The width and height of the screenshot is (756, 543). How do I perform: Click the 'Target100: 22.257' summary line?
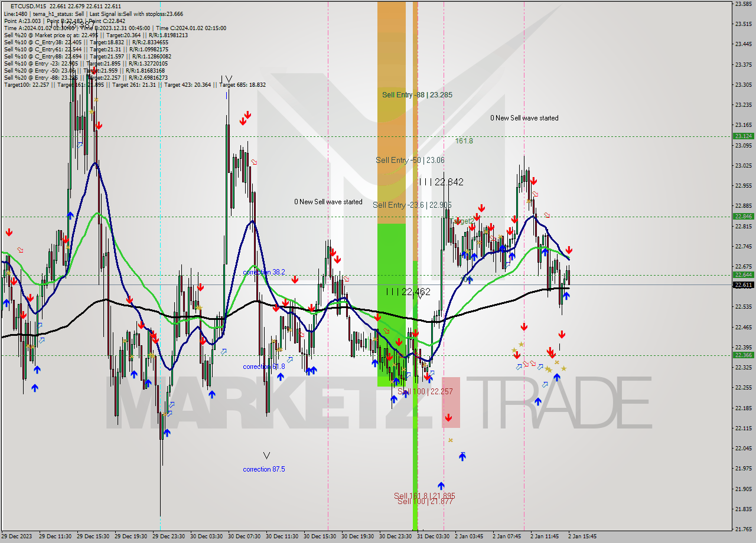135,85
